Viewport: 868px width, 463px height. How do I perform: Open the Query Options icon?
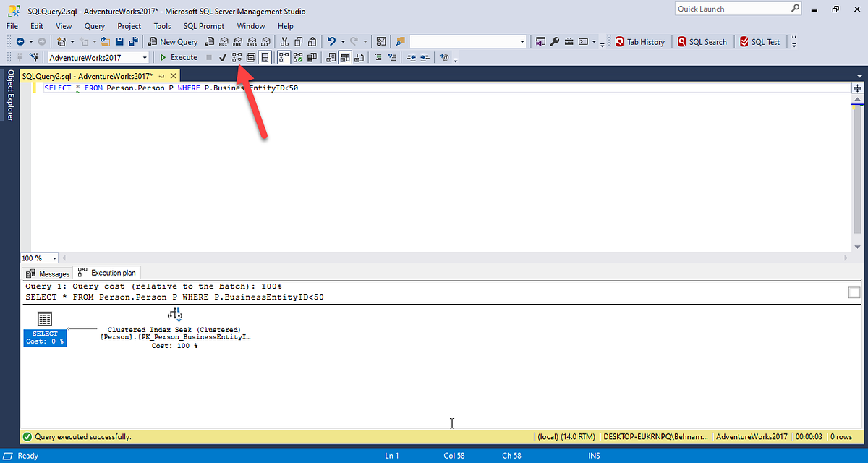(x=252, y=57)
